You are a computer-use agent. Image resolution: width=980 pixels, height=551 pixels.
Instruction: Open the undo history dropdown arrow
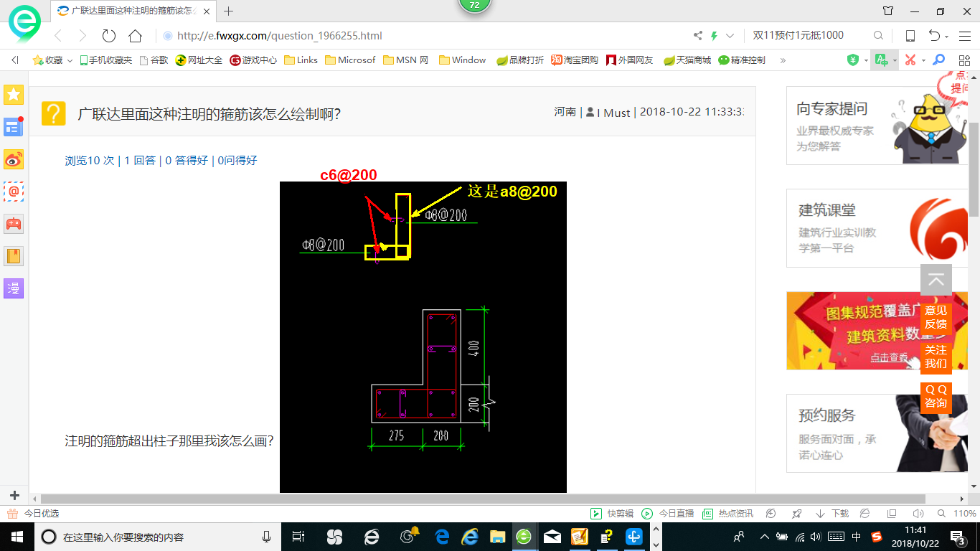tap(947, 37)
